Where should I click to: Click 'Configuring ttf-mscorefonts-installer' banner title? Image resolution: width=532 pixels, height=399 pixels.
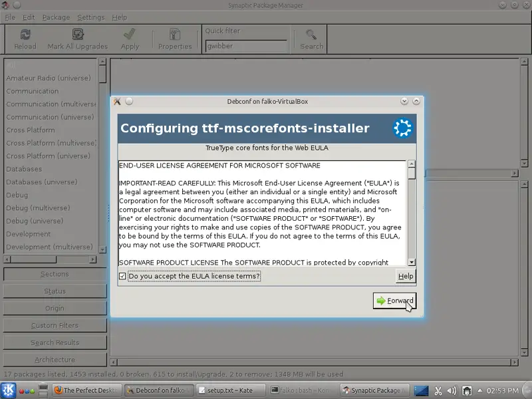click(x=245, y=128)
